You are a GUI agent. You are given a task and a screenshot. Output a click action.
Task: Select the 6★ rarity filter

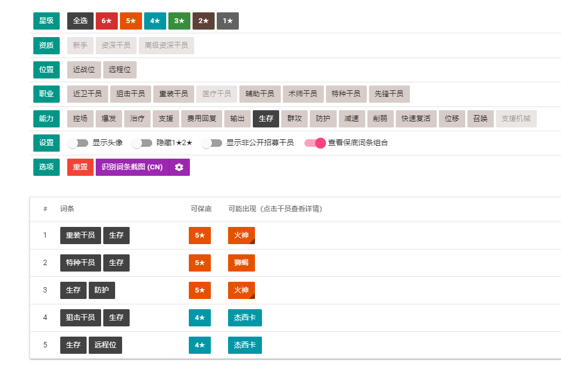click(106, 20)
